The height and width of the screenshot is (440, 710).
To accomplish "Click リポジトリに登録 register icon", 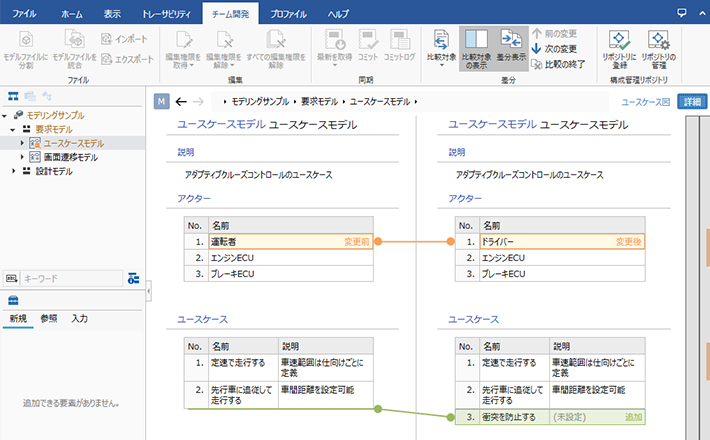I will point(619,40).
